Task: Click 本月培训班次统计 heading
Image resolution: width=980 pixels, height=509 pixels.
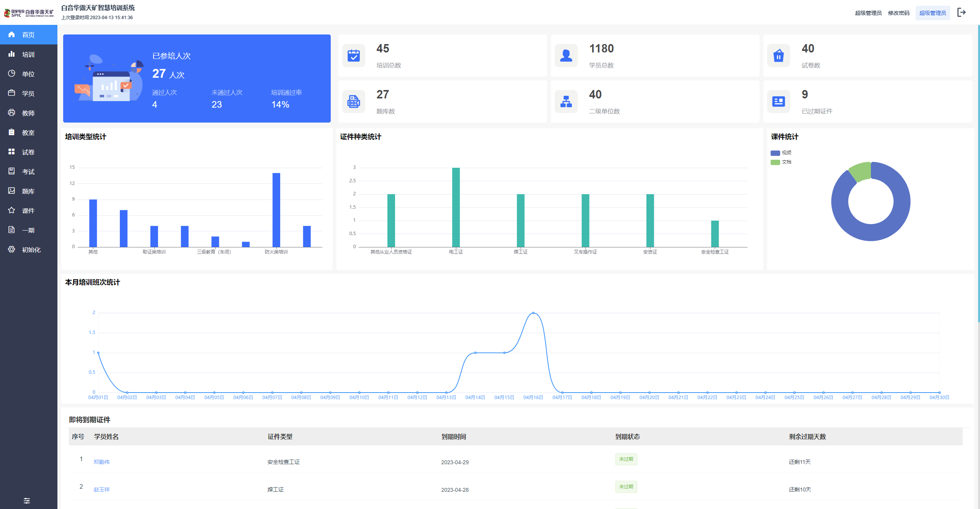Action: pyautogui.click(x=93, y=282)
